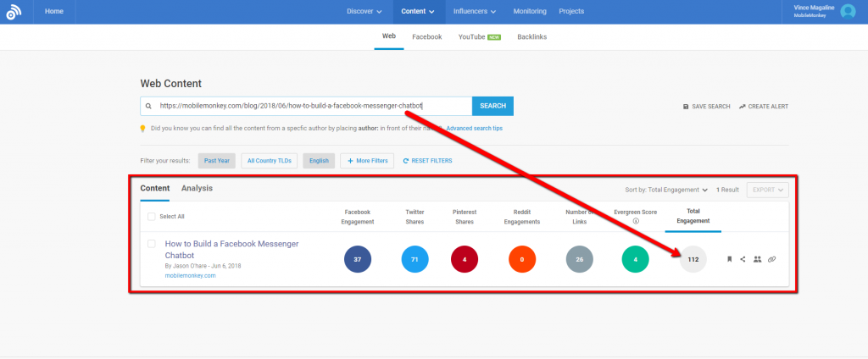
Task: Click the create alert trend icon
Action: click(743, 106)
